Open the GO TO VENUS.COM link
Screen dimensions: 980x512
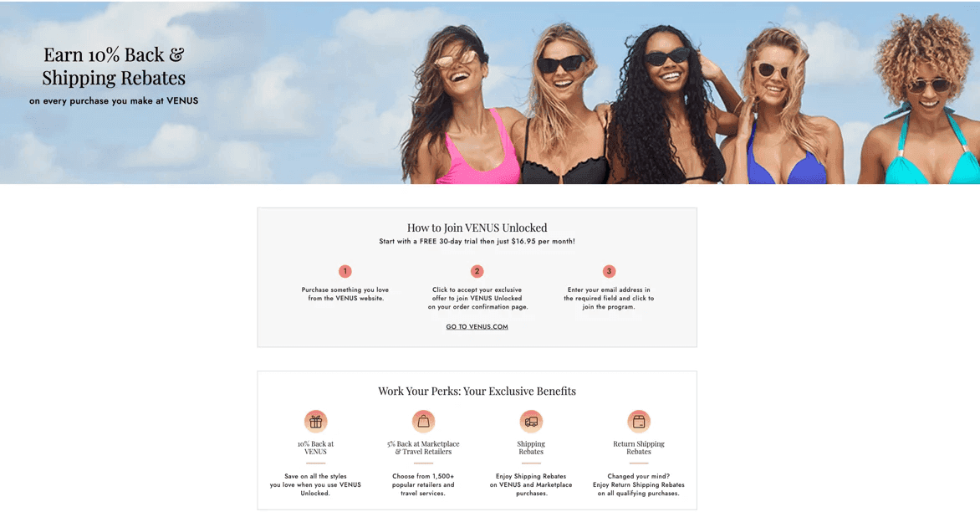point(477,327)
